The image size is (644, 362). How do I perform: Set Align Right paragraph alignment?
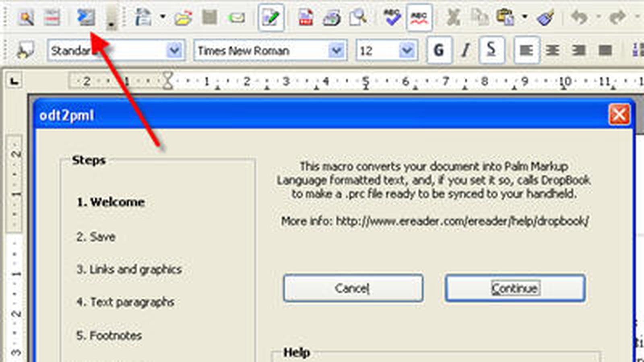579,50
